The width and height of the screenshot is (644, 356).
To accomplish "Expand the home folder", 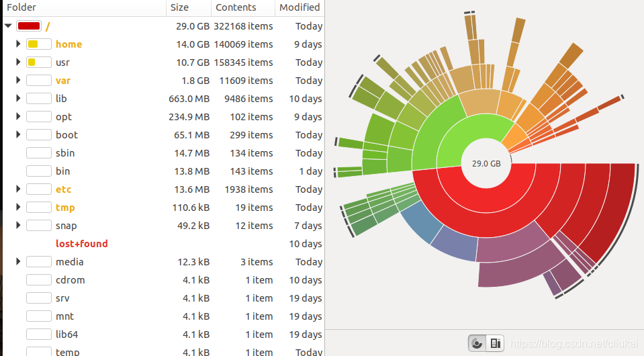I will (x=18, y=44).
